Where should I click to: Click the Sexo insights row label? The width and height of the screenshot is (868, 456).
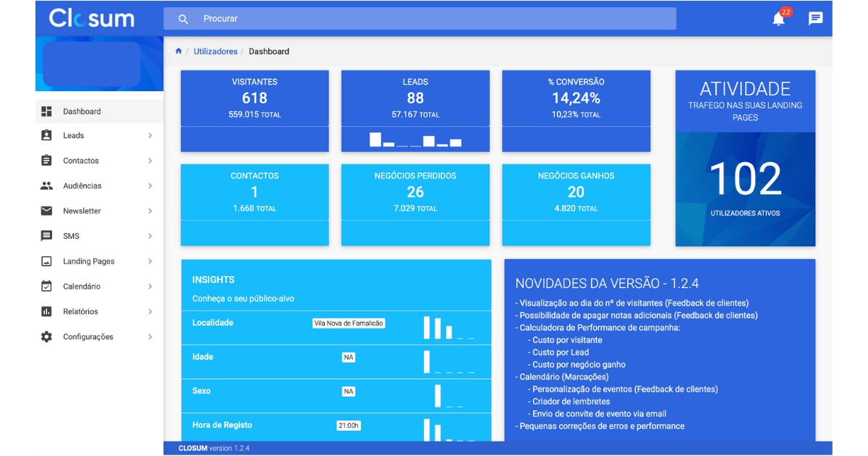click(x=202, y=391)
